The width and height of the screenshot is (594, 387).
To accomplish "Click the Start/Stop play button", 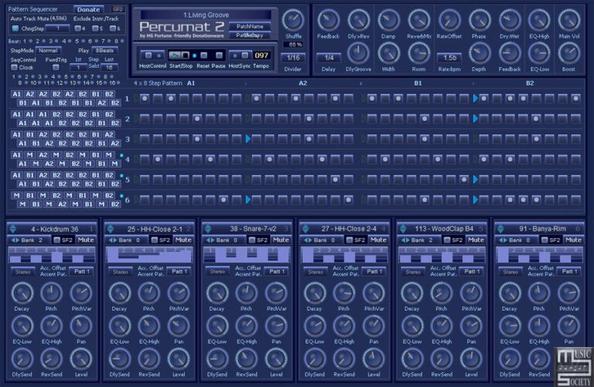I will (174, 56).
